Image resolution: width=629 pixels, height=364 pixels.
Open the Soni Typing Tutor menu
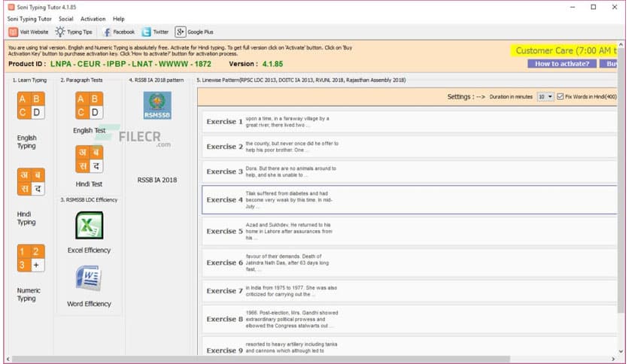point(29,19)
